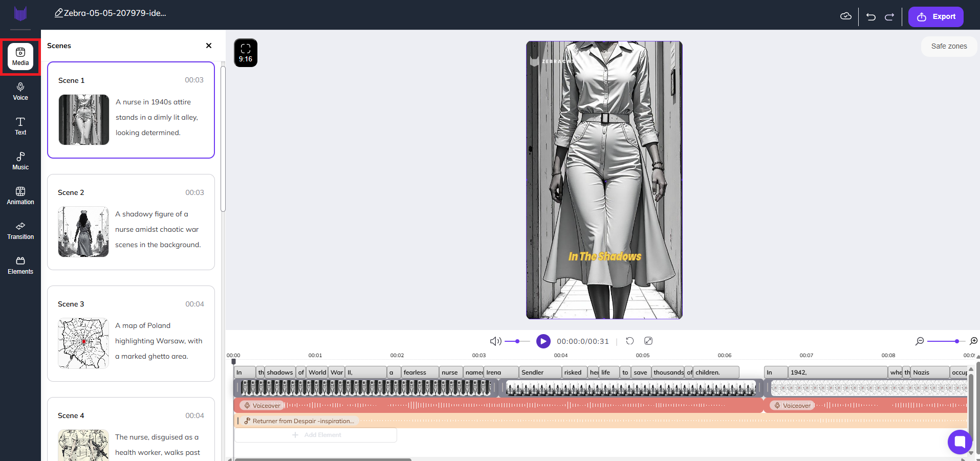Select the Scene 2 nurse thumbnail
980x461 pixels.
click(83, 232)
